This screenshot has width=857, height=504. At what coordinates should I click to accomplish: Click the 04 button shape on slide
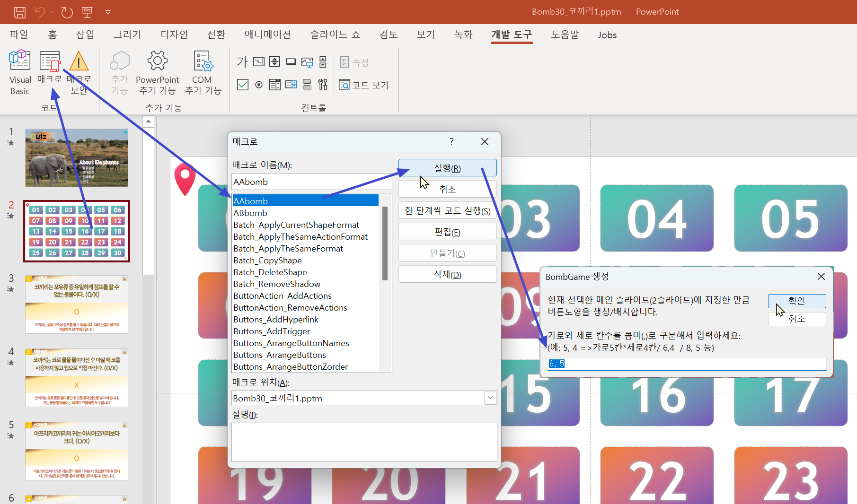657,218
